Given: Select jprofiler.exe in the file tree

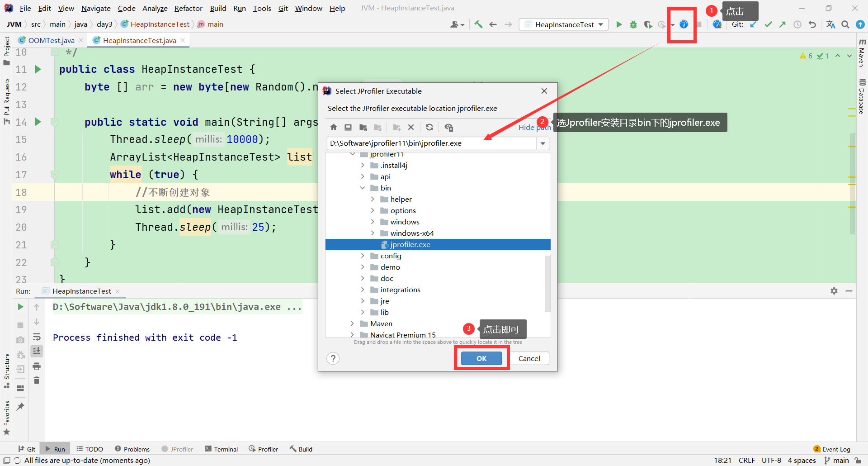Looking at the screenshot, I should 438,244.
